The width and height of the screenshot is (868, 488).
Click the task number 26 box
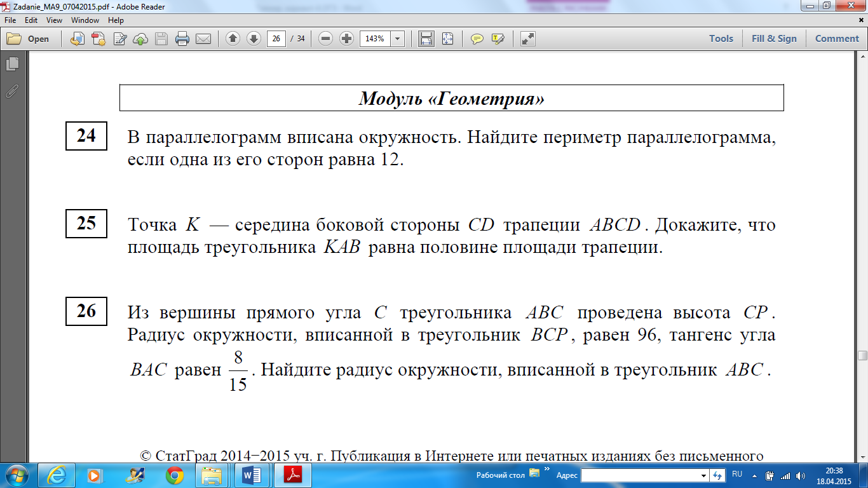coord(86,311)
